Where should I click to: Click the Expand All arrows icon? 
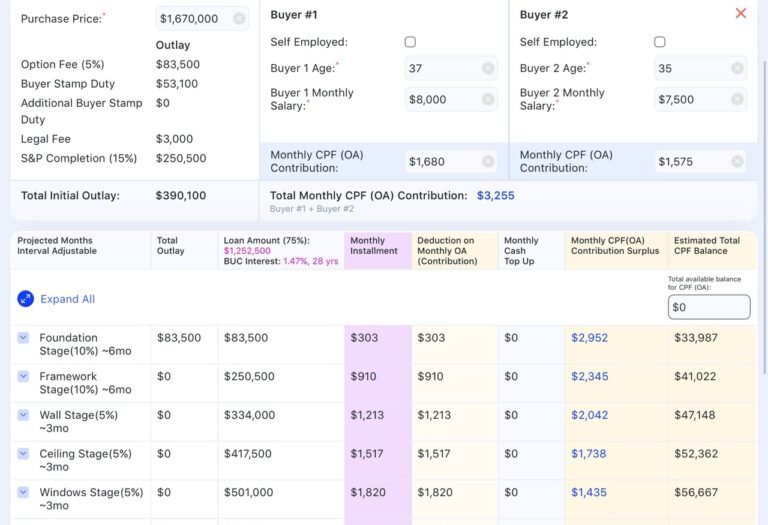[x=25, y=299]
